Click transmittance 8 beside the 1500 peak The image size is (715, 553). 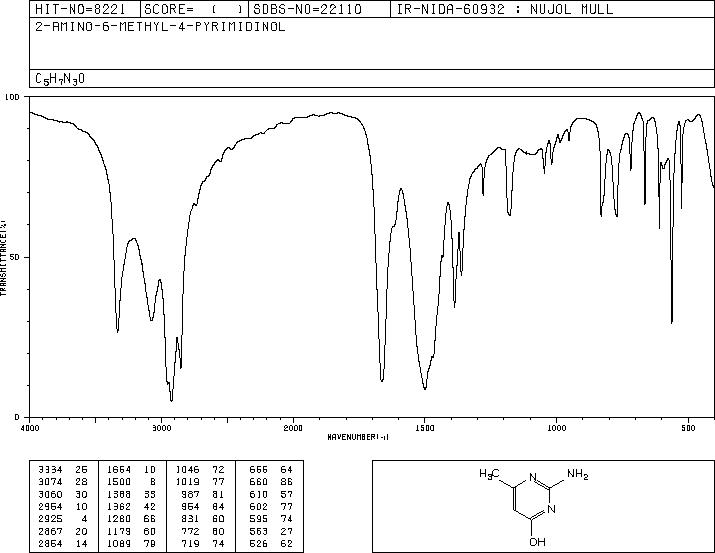[153, 481]
